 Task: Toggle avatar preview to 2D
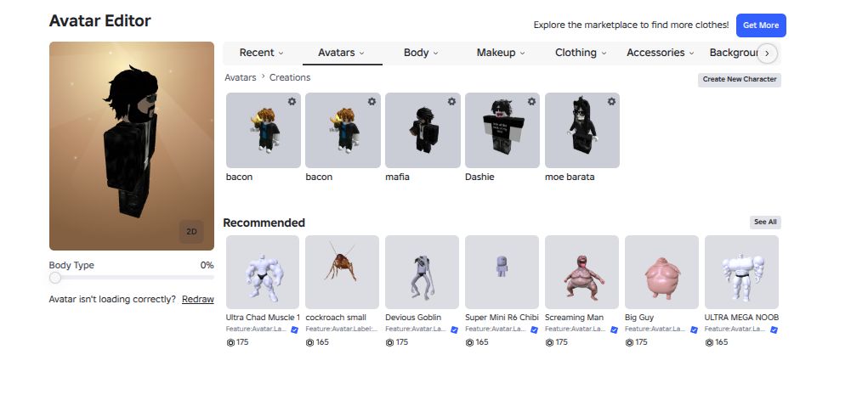(x=191, y=232)
